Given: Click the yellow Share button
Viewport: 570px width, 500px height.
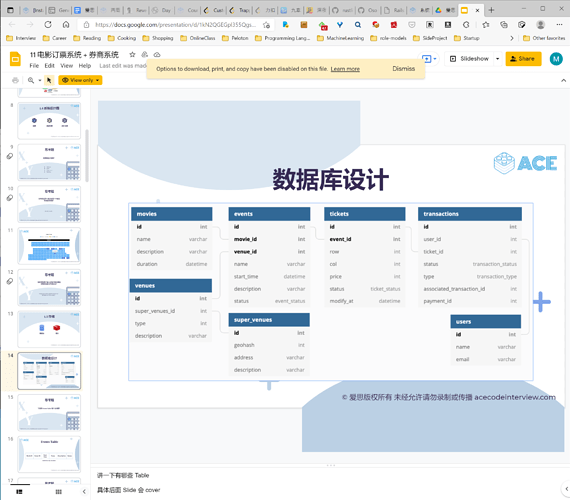Looking at the screenshot, I should [523, 59].
